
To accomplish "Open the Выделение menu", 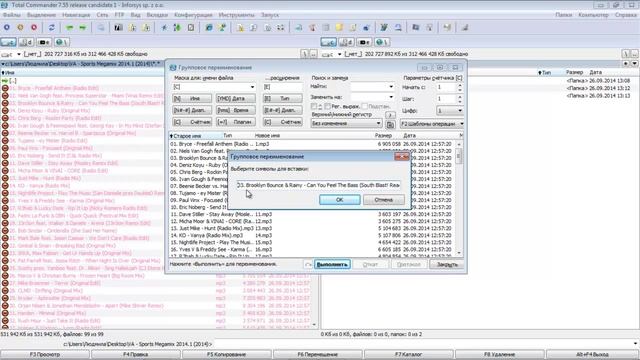I will coord(42,15).
